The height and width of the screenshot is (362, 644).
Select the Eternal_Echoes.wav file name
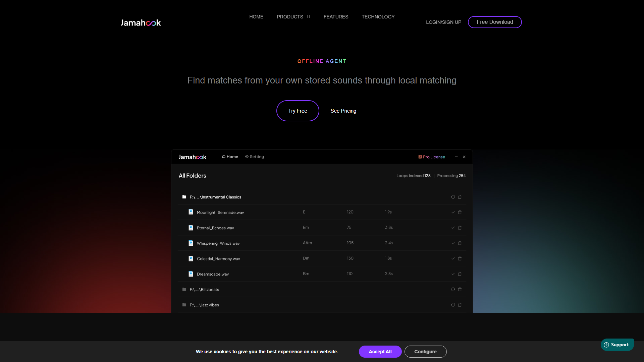point(215,228)
